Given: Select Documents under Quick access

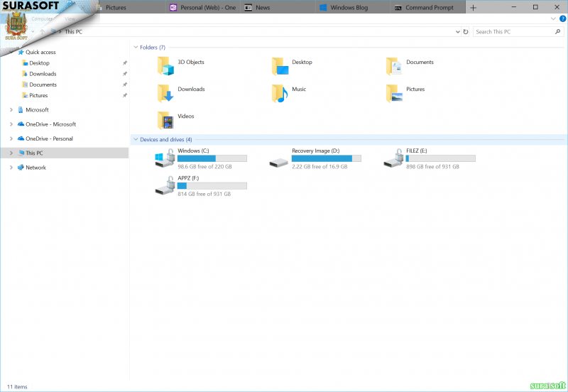Looking at the screenshot, I should tap(43, 85).
